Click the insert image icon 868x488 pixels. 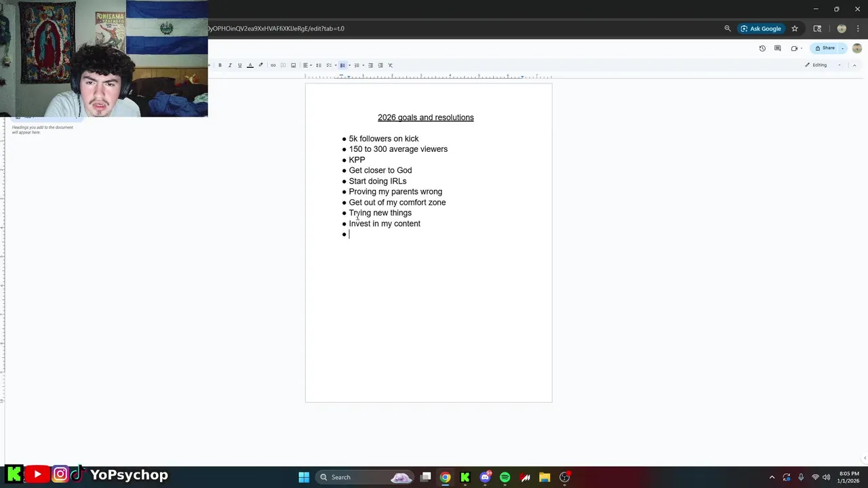coord(293,65)
